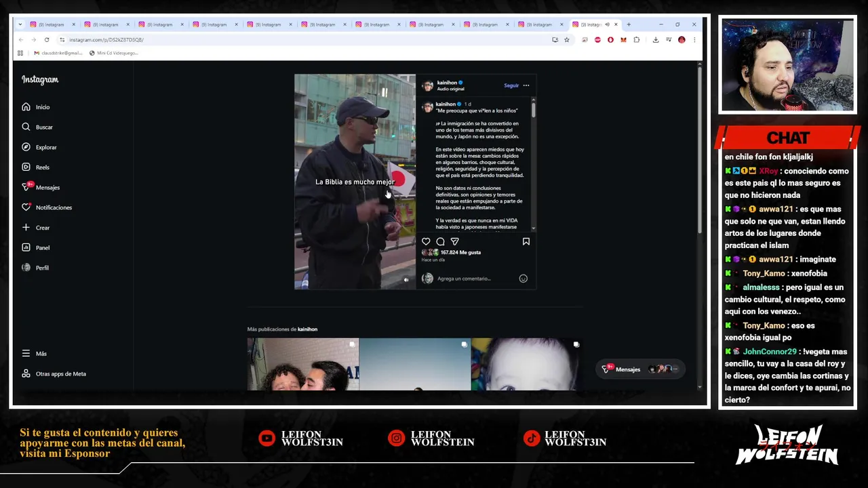868x488 pixels.
Task: Open Chrome downloads icon
Action: click(x=656, y=40)
